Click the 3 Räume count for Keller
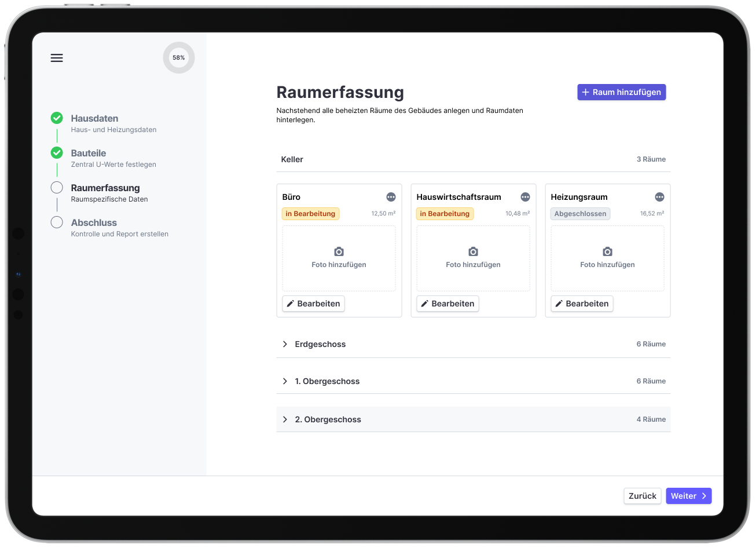The width and height of the screenshot is (756, 548). [x=651, y=159]
